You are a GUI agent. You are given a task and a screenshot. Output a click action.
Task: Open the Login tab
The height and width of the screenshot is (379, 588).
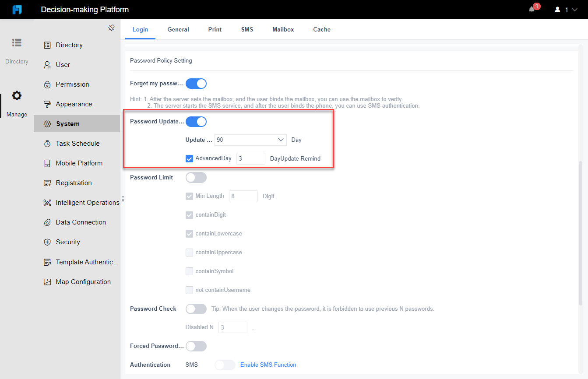pos(140,29)
